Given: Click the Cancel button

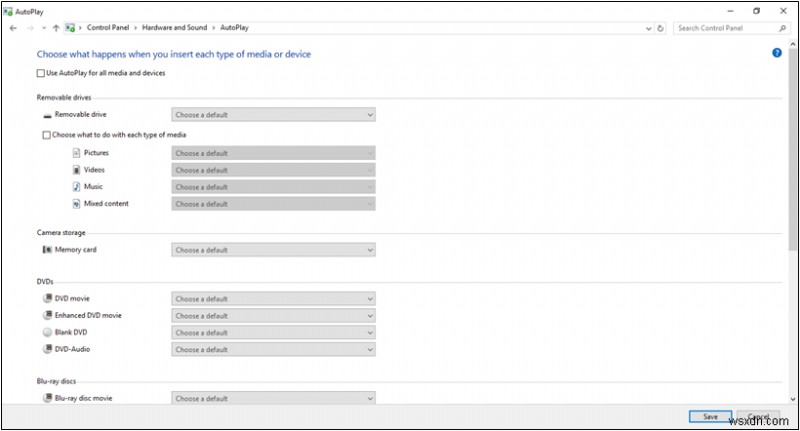Looking at the screenshot, I should tap(759, 416).
